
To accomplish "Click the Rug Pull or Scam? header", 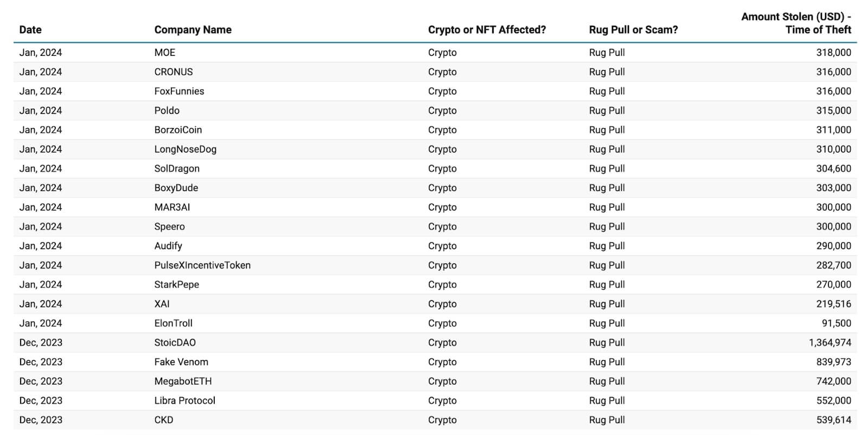I will tap(633, 30).
